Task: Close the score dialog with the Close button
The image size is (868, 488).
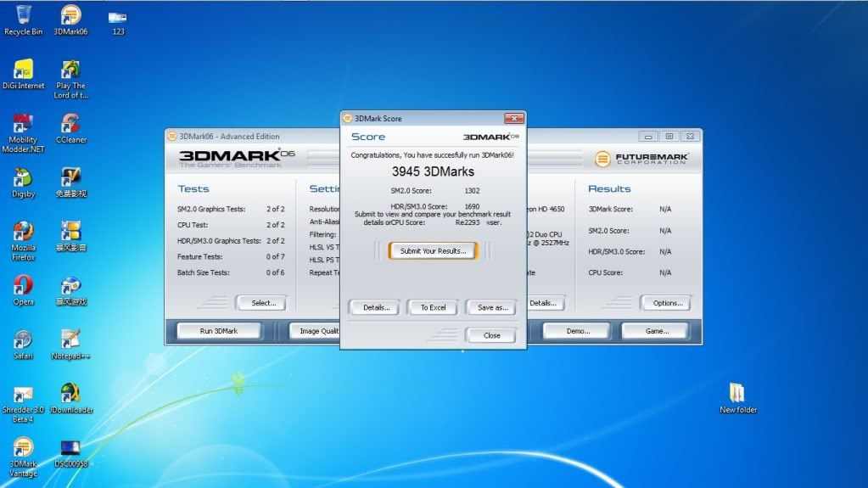Action: pyautogui.click(x=491, y=335)
